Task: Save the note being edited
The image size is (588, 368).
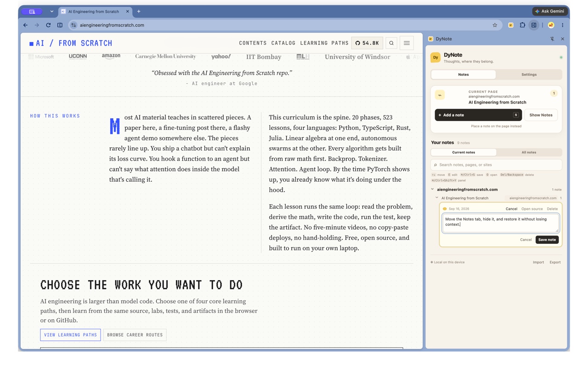Action: [x=547, y=240]
